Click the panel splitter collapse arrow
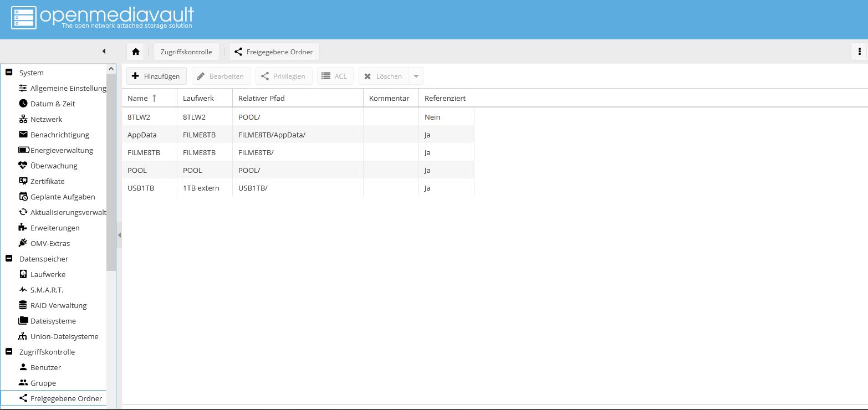 point(119,235)
